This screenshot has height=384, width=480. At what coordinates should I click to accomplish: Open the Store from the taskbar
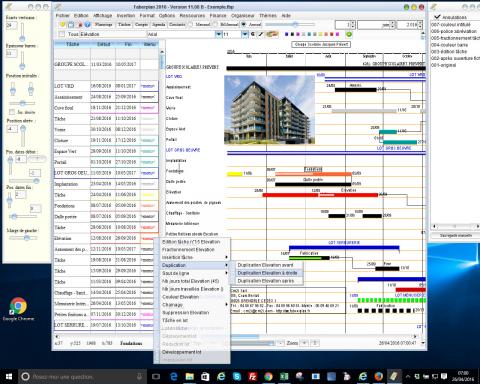pyautogui.click(x=205, y=377)
